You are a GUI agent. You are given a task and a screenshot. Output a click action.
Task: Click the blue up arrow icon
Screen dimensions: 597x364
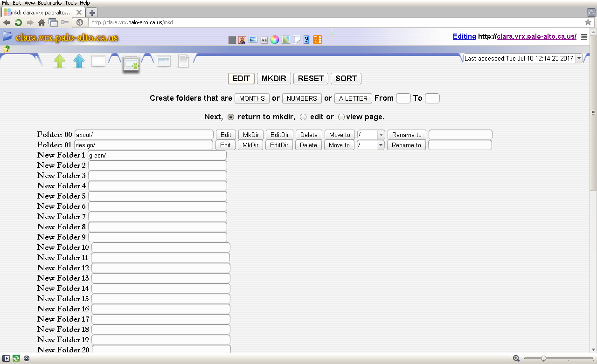pyautogui.click(x=79, y=61)
